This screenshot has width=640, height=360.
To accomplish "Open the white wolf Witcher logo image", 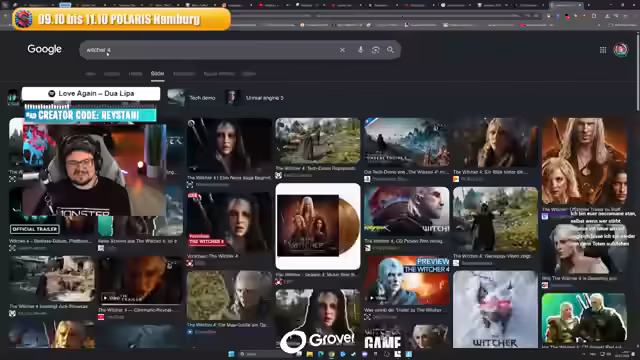I will pyautogui.click(x=495, y=309).
